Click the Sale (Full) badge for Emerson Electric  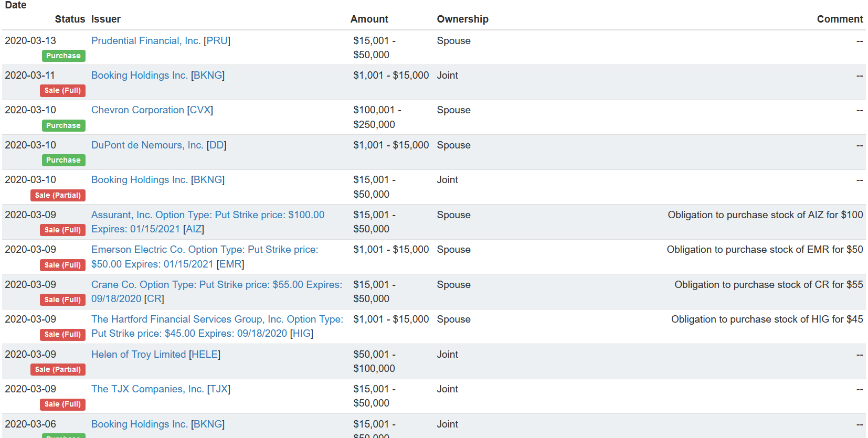pyautogui.click(x=62, y=265)
